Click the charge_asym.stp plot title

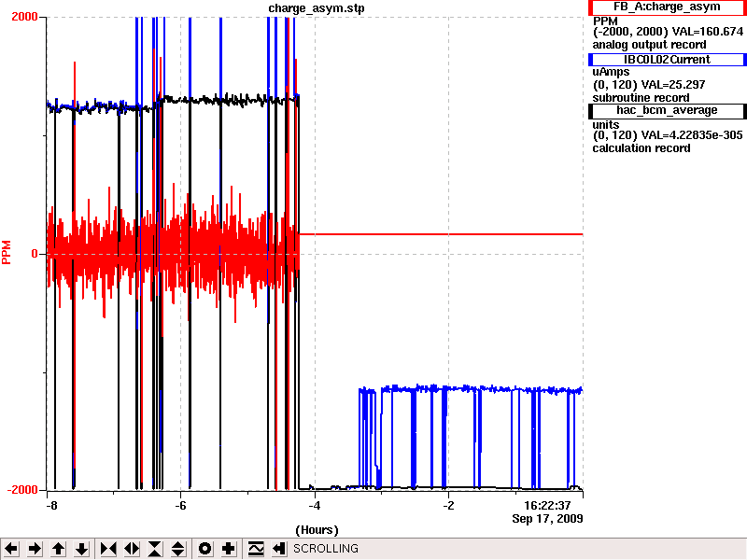coord(317,8)
